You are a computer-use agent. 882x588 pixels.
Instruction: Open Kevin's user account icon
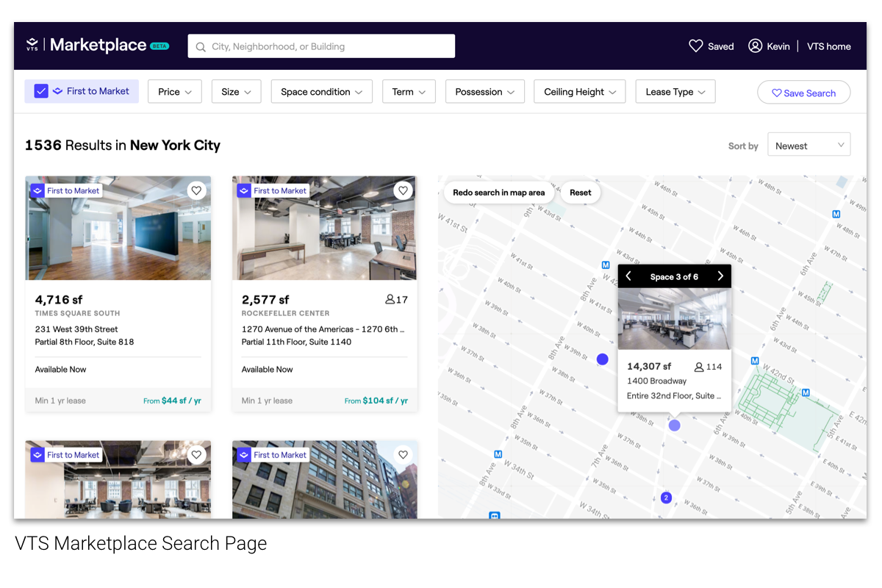(755, 46)
